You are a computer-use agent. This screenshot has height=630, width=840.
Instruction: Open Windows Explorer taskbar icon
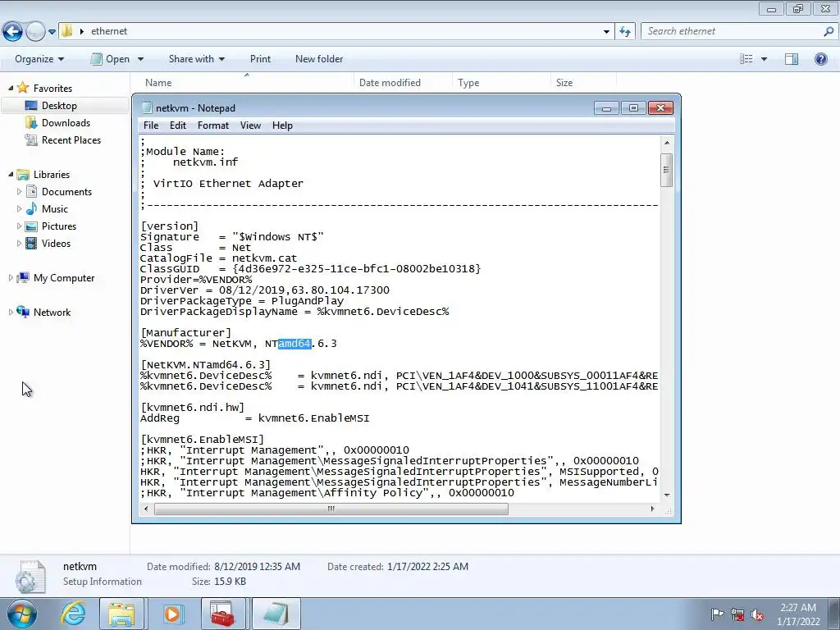pyautogui.click(x=121, y=614)
